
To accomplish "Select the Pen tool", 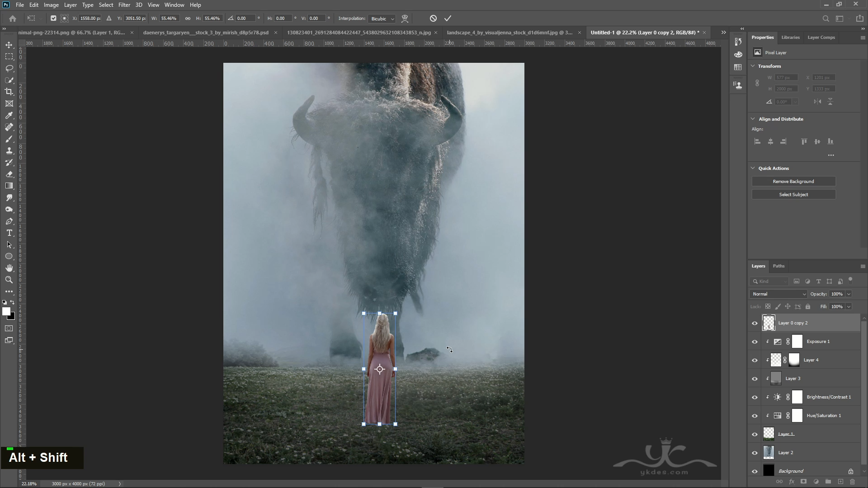I will [9, 221].
